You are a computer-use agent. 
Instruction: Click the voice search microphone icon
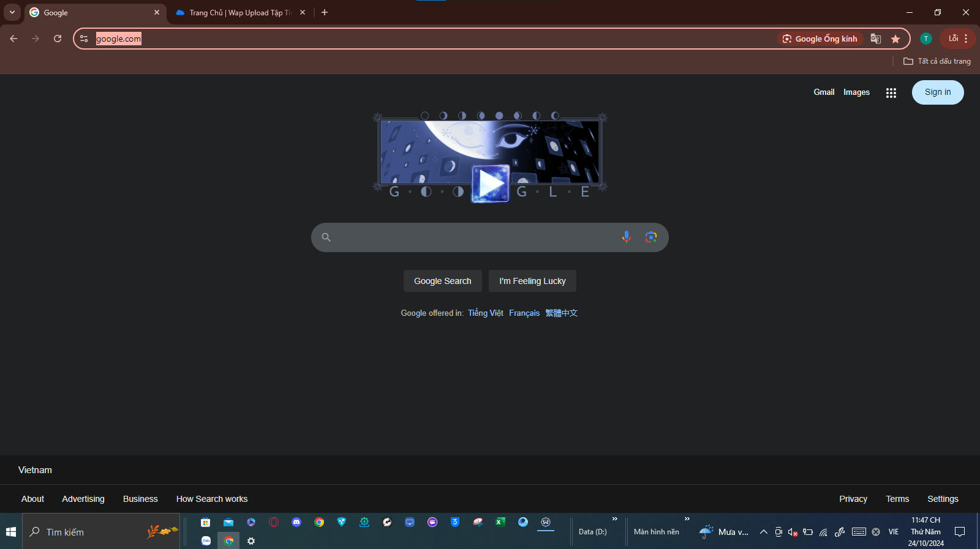coord(626,237)
